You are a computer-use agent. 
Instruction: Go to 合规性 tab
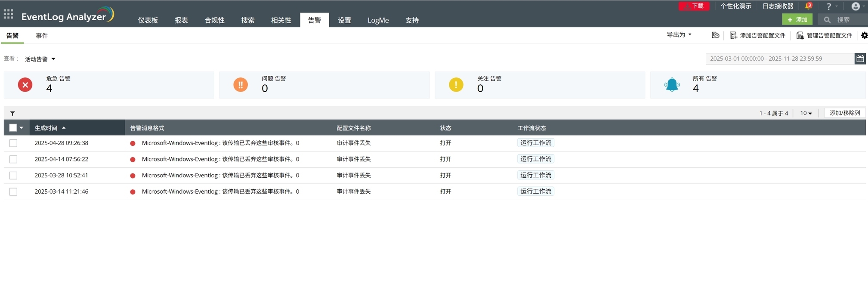click(214, 20)
